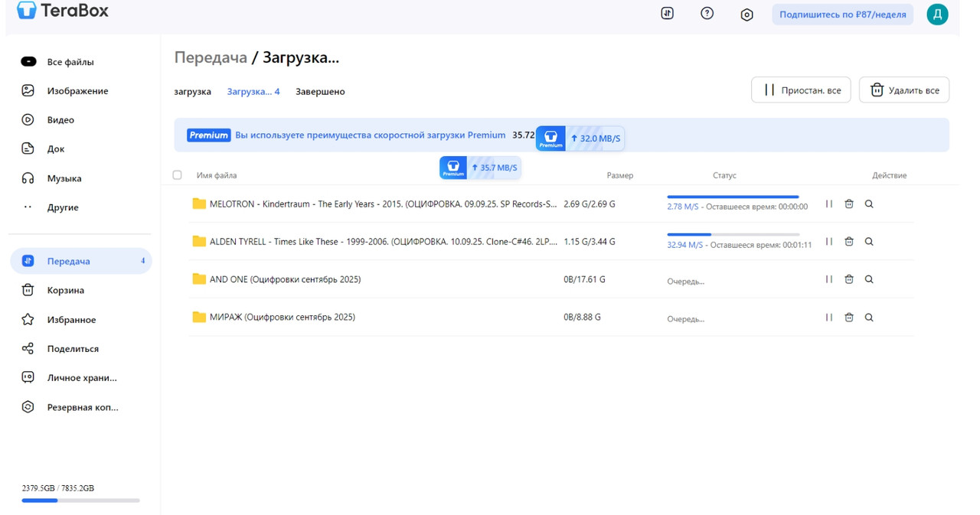This screenshot has width=980, height=515.
Task: Click the AND ONE folder icon
Action: click(x=199, y=279)
